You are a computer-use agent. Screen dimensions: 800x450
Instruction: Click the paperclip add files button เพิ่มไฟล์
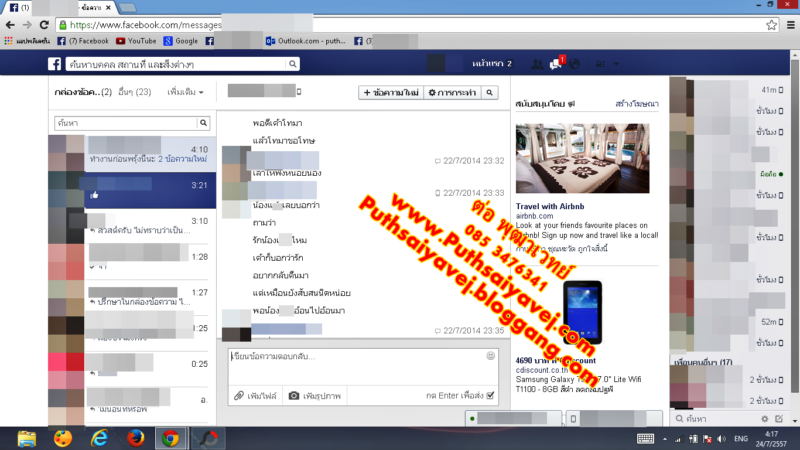click(255, 395)
